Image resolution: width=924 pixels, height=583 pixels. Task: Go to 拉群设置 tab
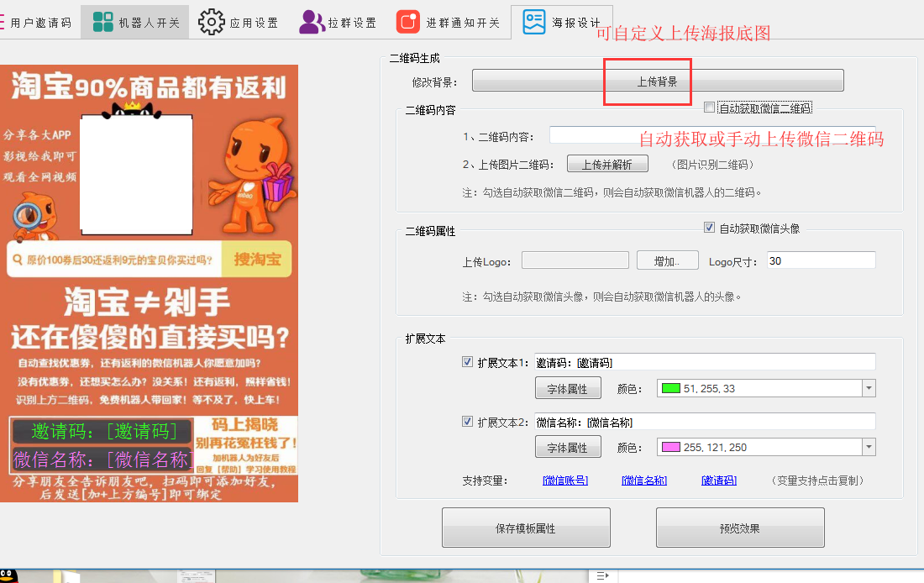coord(338,23)
